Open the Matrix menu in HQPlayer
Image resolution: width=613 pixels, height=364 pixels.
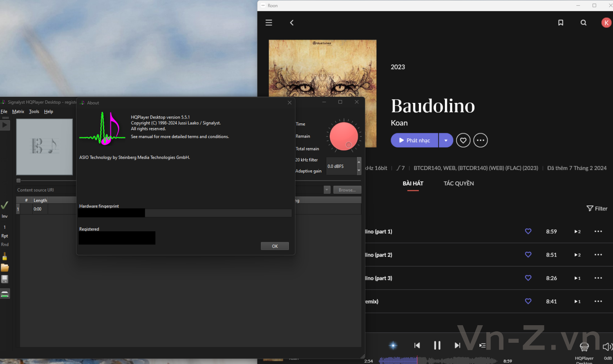(x=18, y=112)
